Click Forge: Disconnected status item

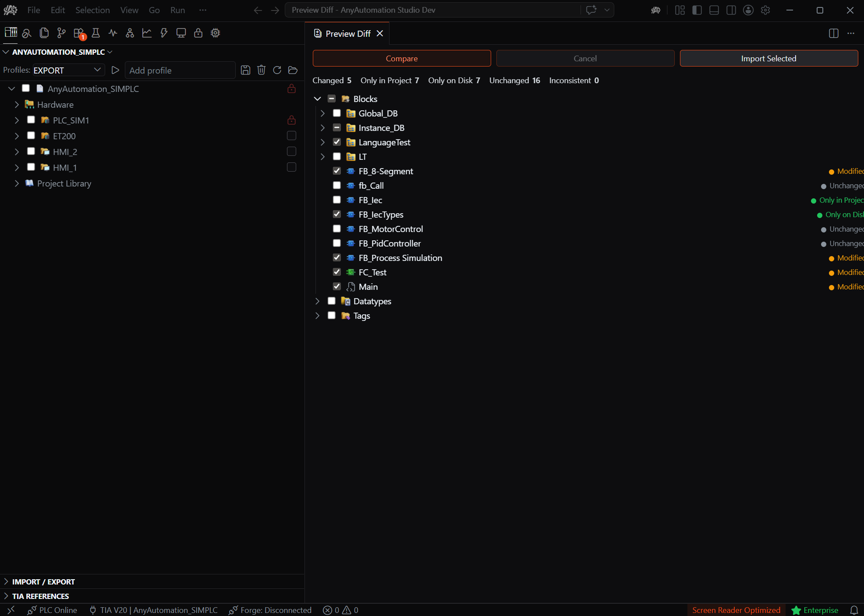pyautogui.click(x=270, y=610)
